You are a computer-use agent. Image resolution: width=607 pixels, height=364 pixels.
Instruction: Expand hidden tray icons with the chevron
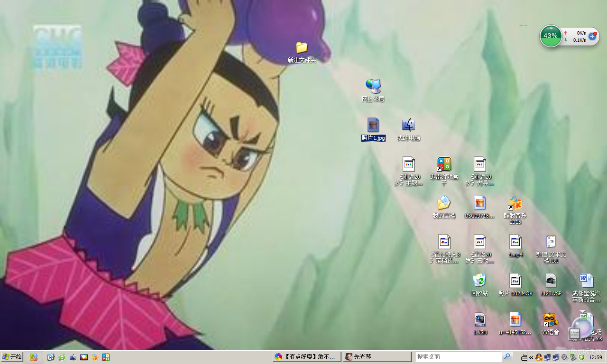(531, 357)
